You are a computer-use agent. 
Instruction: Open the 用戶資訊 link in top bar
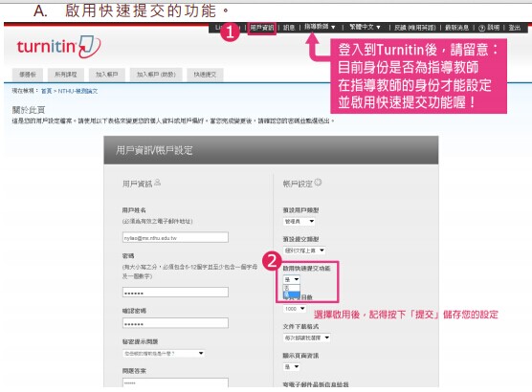point(261,28)
